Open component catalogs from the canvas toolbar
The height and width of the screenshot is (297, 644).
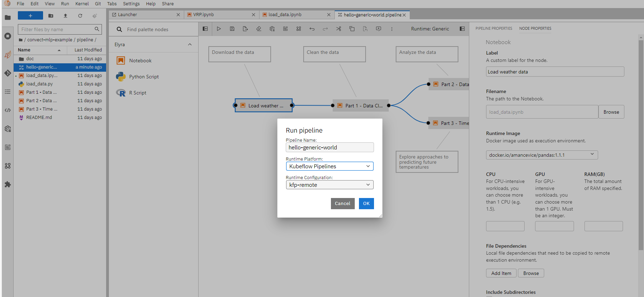point(299,29)
